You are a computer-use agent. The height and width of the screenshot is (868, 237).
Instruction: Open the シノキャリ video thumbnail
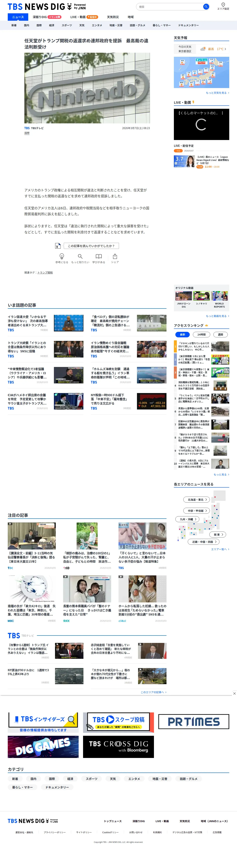(x=201, y=296)
